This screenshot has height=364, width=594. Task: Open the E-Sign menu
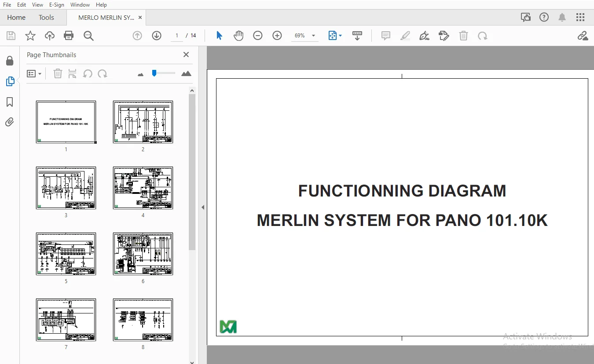(x=57, y=4)
